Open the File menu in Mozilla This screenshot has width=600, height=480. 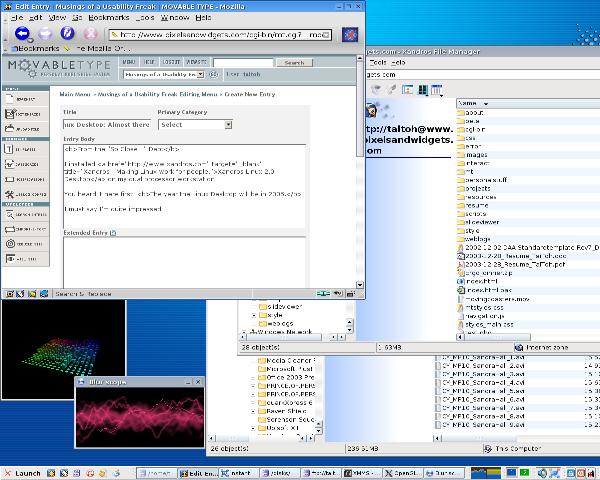click(x=17, y=18)
